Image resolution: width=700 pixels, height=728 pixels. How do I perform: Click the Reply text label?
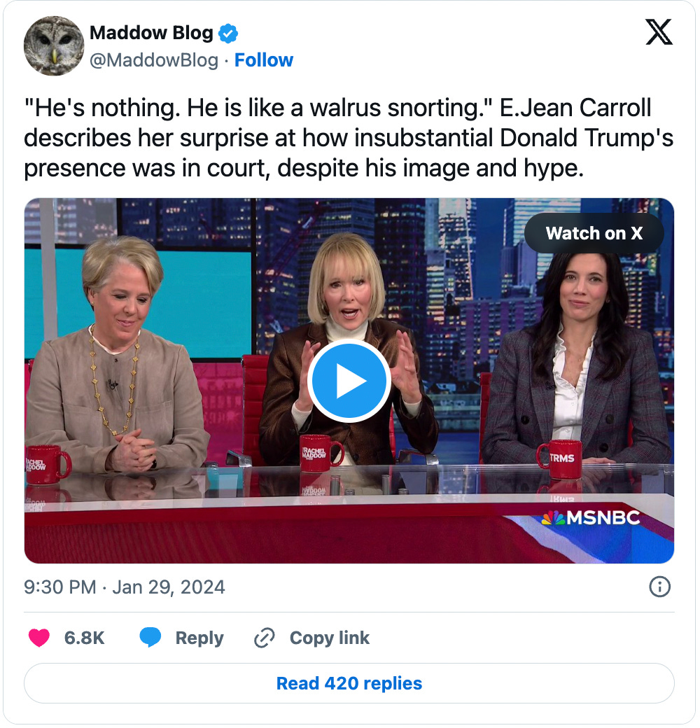point(199,638)
